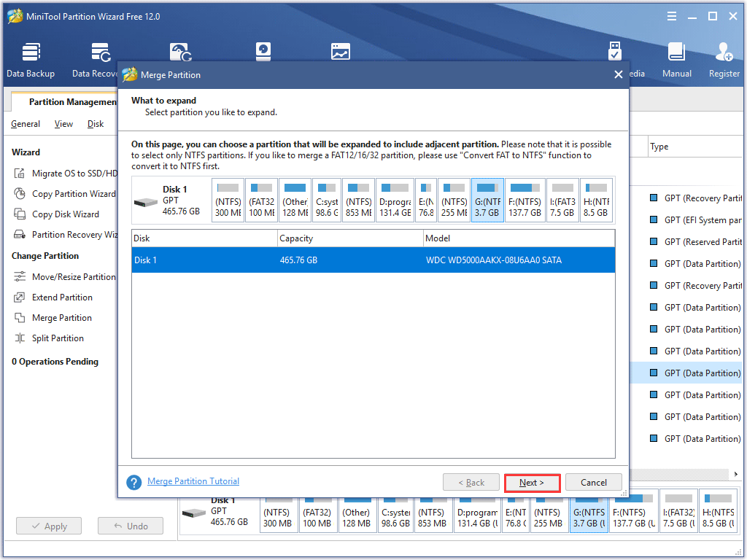Cancel the Merge Partition wizard
Screen dimensions: 747x560
coord(593,481)
